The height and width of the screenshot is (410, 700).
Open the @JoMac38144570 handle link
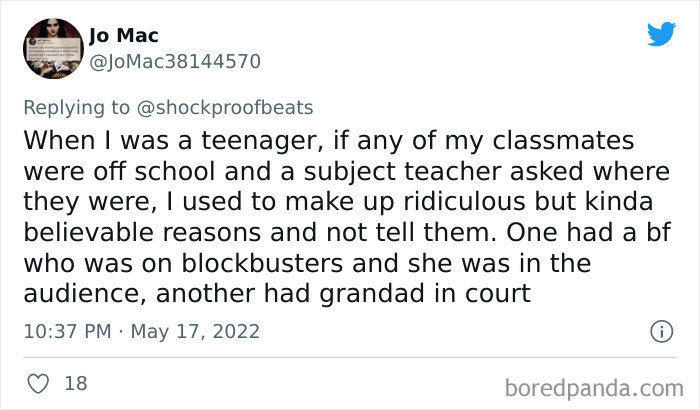click(175, 62)
